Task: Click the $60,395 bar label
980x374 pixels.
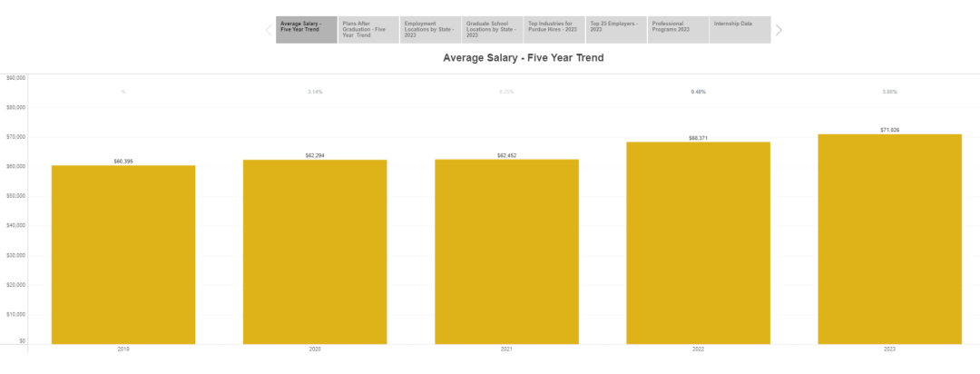Action: 123,162
